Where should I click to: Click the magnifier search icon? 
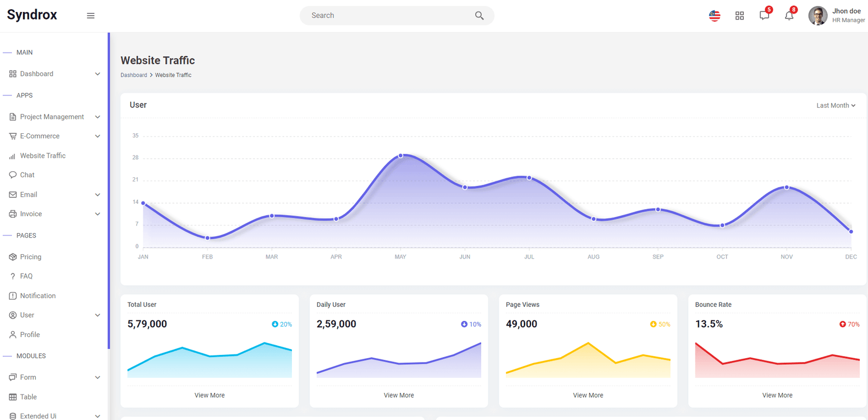[479, 16]
